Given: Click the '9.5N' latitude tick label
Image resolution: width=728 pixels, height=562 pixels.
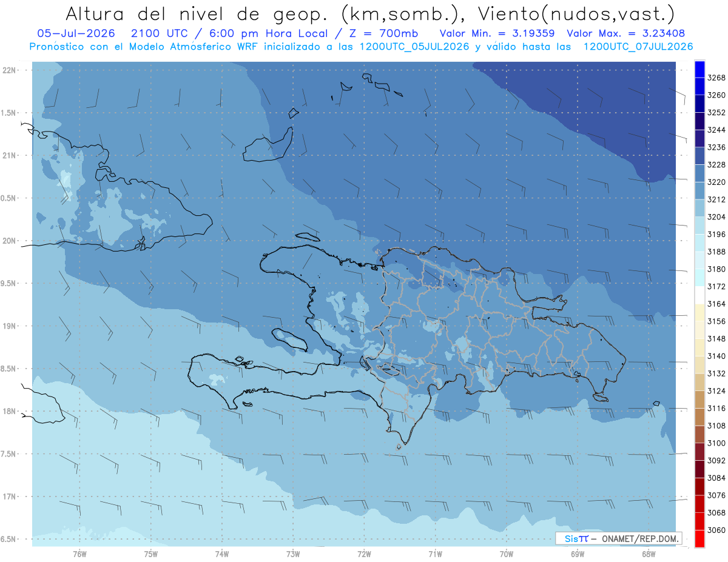Looking at the screenshot, I should pyautogui.click(x=8, y=283).
